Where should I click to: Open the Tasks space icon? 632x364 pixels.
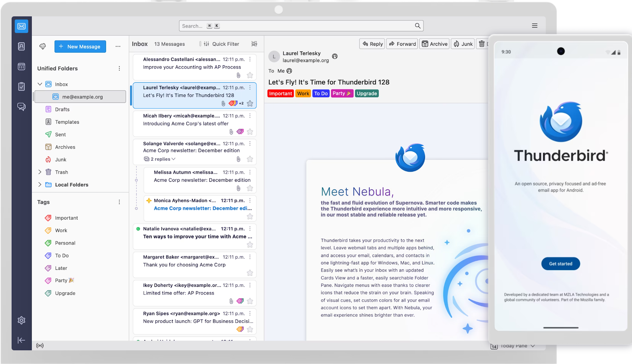[21, 87]
